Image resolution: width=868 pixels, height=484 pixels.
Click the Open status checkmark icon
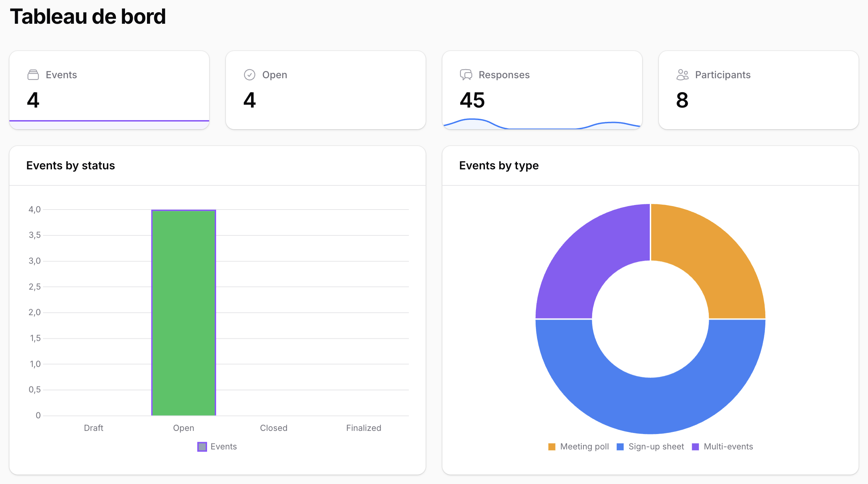[x=249, y=74]
